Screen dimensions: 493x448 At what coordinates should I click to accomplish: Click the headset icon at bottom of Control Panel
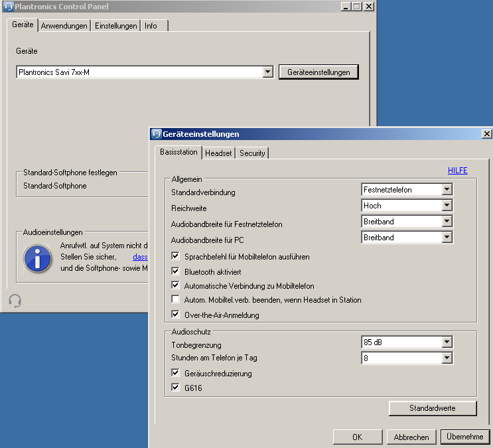[x=15, y=301]
